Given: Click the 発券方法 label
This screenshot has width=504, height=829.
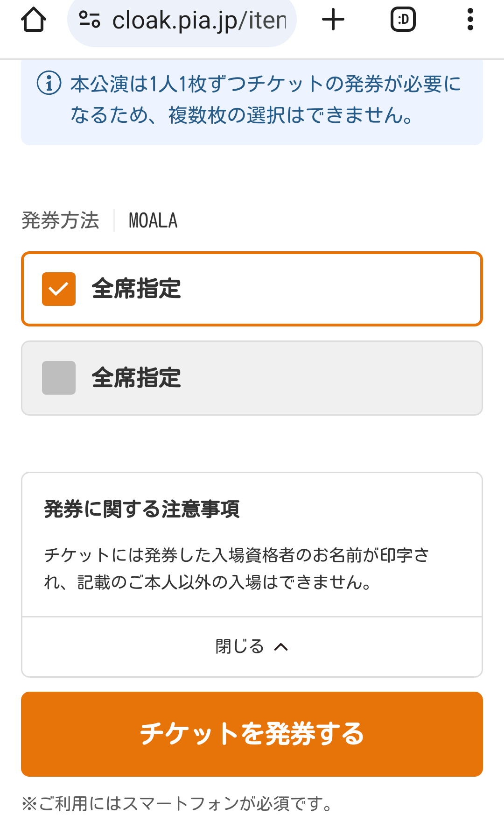Looking at the screenshot, I should tap(61, 221).
